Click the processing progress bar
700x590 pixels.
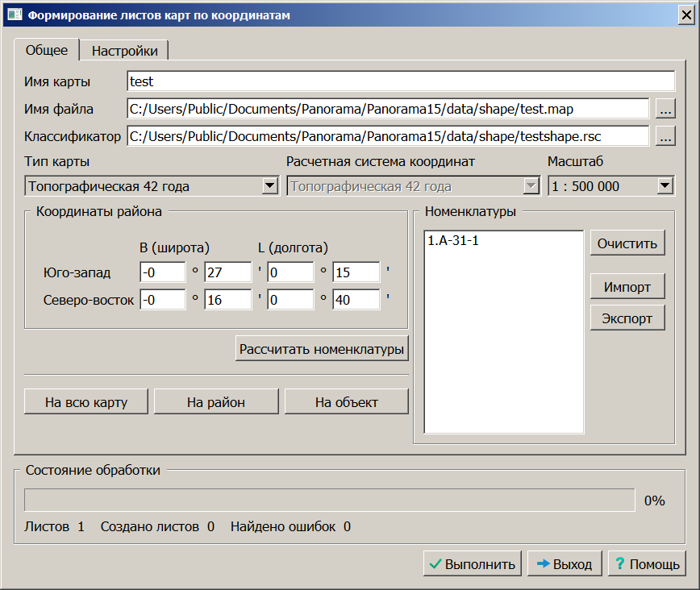[x=329, y=501]
